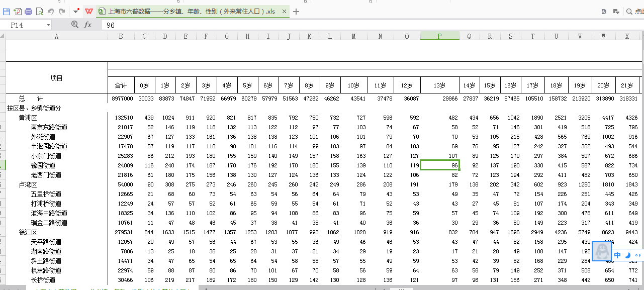Click the magnifier icon beside fx

[75, 25]
